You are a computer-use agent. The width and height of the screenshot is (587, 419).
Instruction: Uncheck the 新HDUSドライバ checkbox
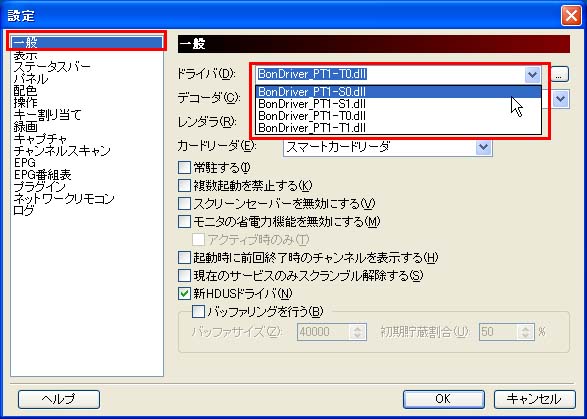point(184,294)
